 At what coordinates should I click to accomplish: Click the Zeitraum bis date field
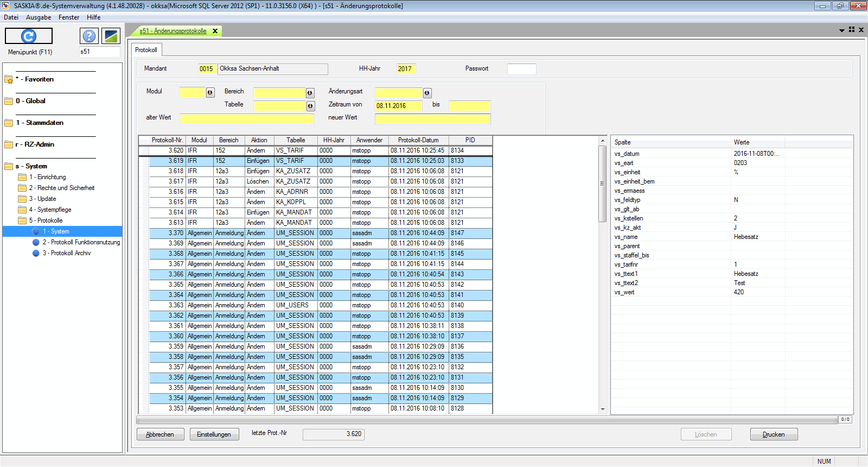(x=469, y=106)
